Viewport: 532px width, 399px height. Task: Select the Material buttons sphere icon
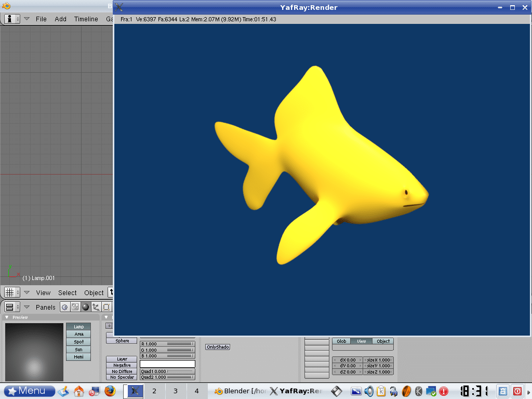coord(85,307)
